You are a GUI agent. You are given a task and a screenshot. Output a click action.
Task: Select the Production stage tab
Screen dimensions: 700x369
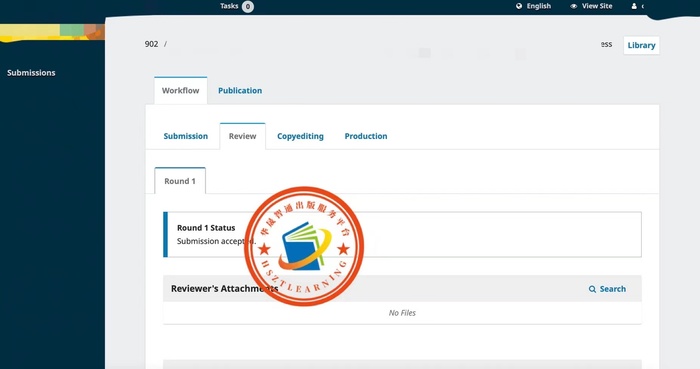click(x=366, y=136)
